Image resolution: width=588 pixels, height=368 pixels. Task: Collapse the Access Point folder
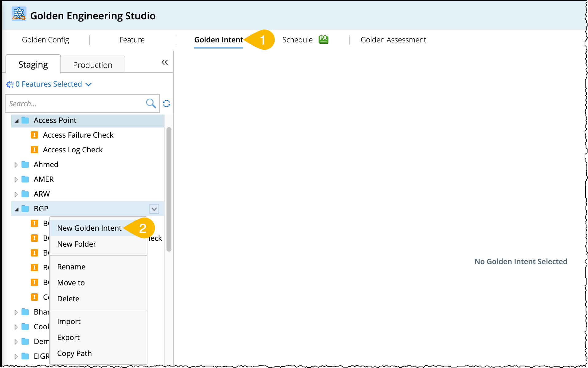[17, 121]
